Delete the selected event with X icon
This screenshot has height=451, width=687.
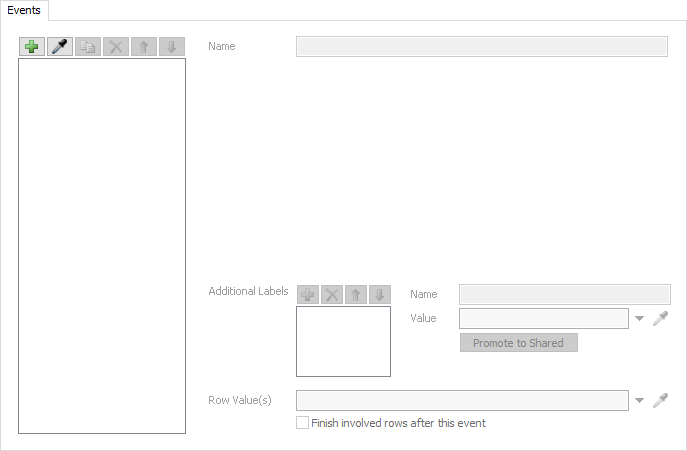[x=116, y=47]
